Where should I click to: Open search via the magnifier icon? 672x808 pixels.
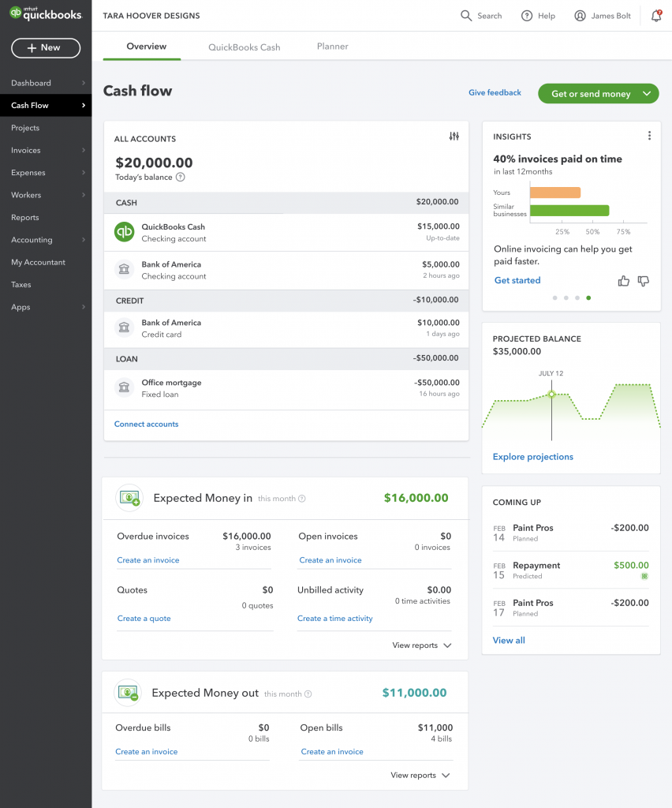click(465, 16)
